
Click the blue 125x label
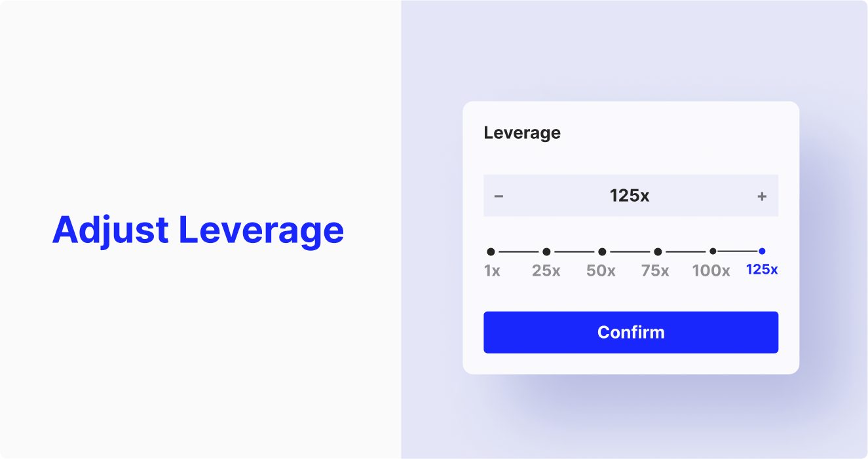coord(762,269)
